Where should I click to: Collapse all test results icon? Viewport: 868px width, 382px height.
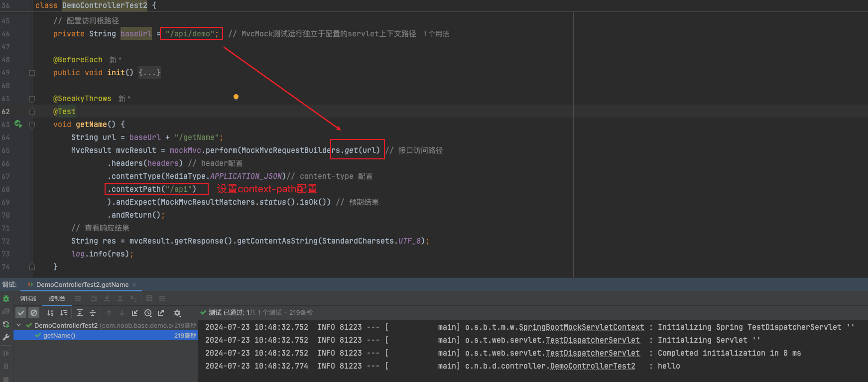93,313
